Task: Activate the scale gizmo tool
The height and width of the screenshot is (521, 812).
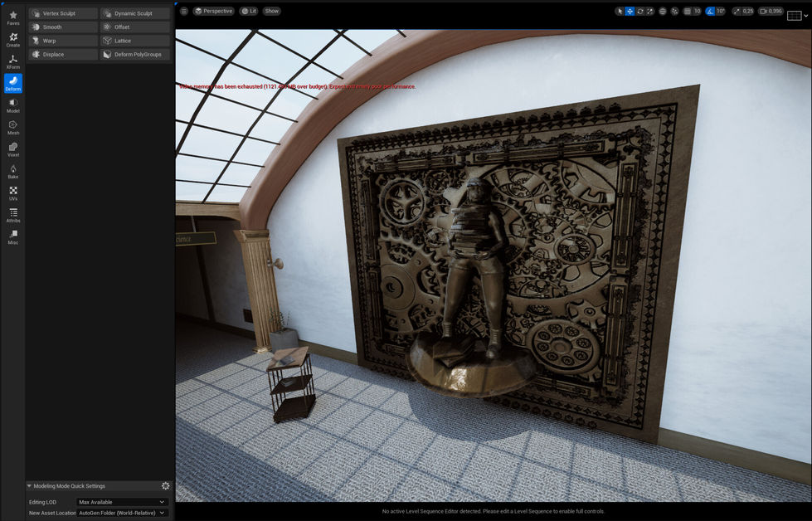Action: (650, 11)
